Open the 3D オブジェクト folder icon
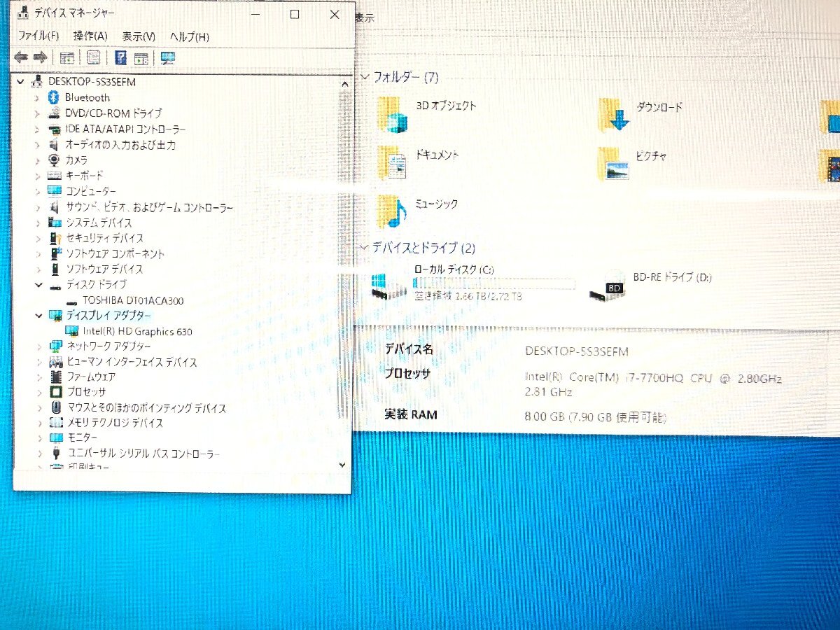840x630 pixels. (393, 114)
